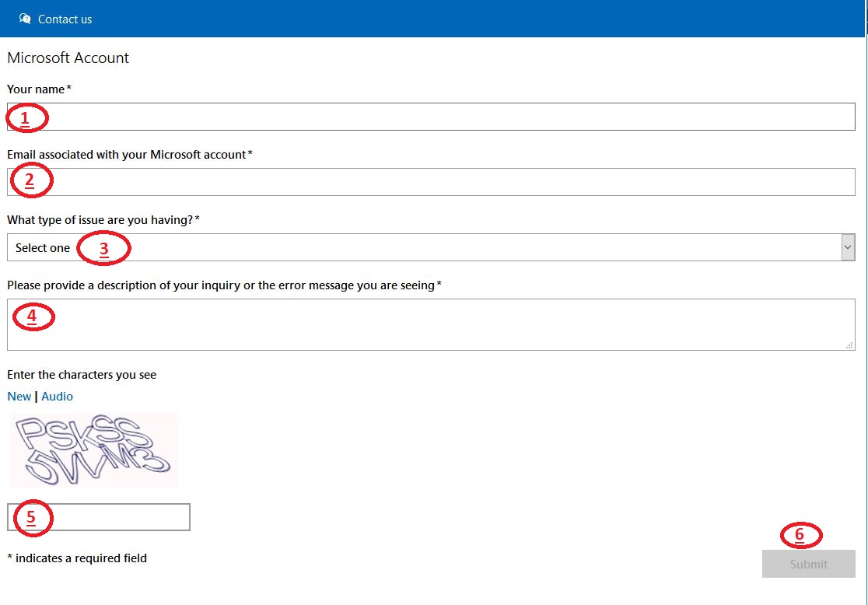Click the captcha characters input box

(x=99, y=517)
